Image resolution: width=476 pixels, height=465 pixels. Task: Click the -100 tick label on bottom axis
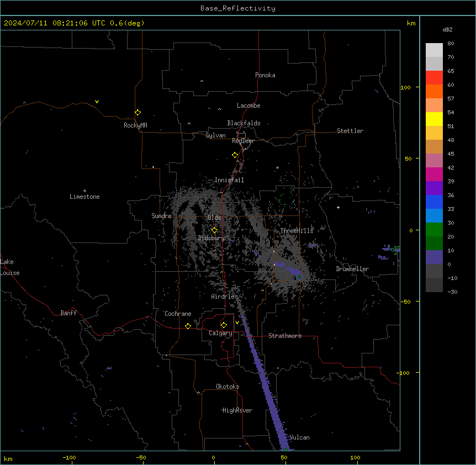click(69, 457)
